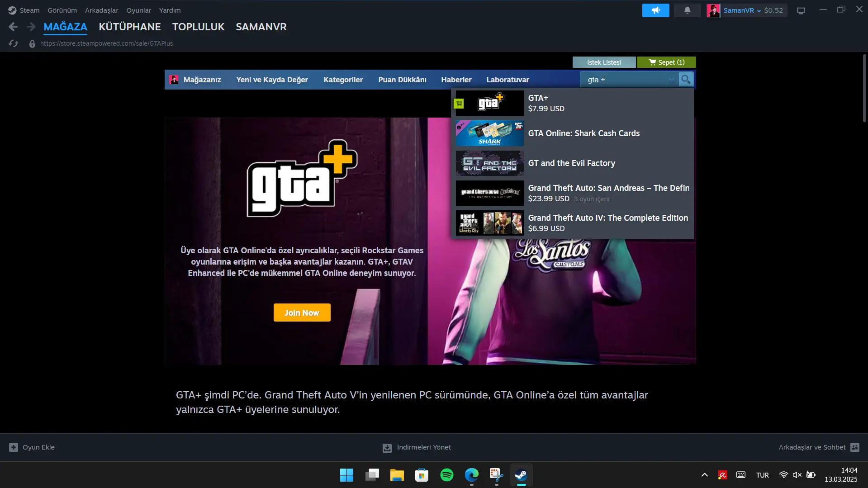
Task: Open the SAMANVR profile tab
Action: [x=261, y=27]
